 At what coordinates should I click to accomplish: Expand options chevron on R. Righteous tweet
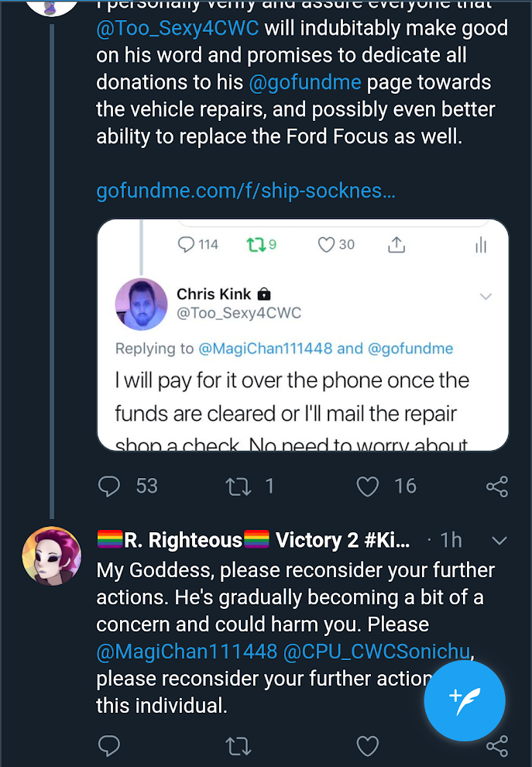coord(499,541)
